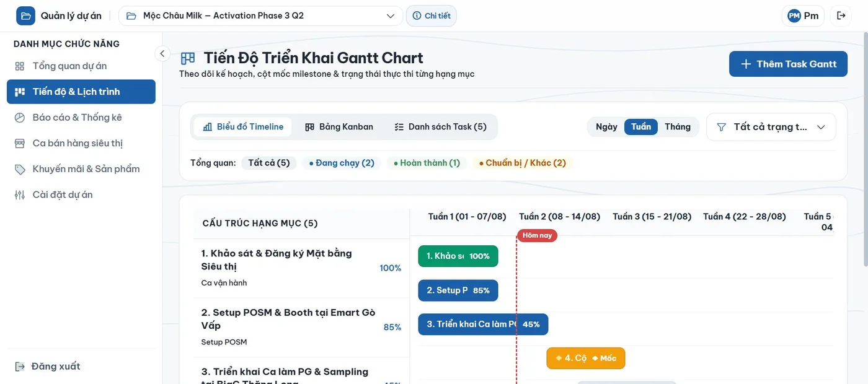Switch to Bảng Kanban tab
This screenshot has height=384, width=868.
(x=339, y=127)
